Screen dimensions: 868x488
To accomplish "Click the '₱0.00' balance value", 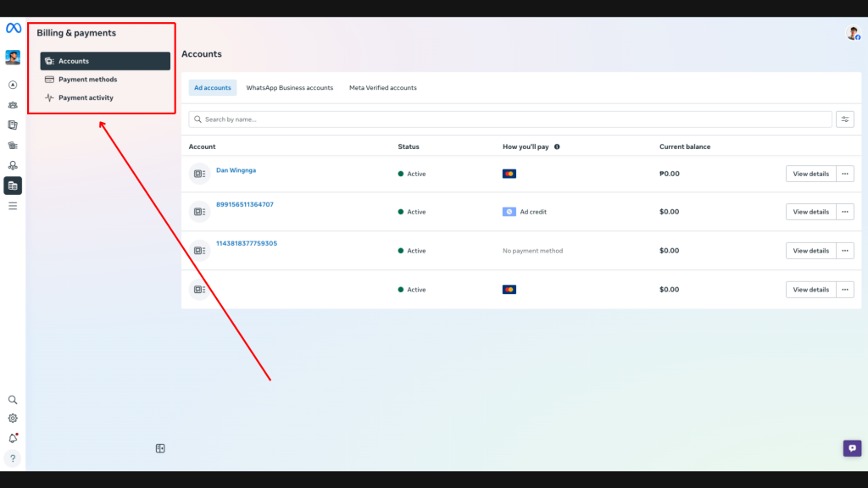I will tap(670, 174).
